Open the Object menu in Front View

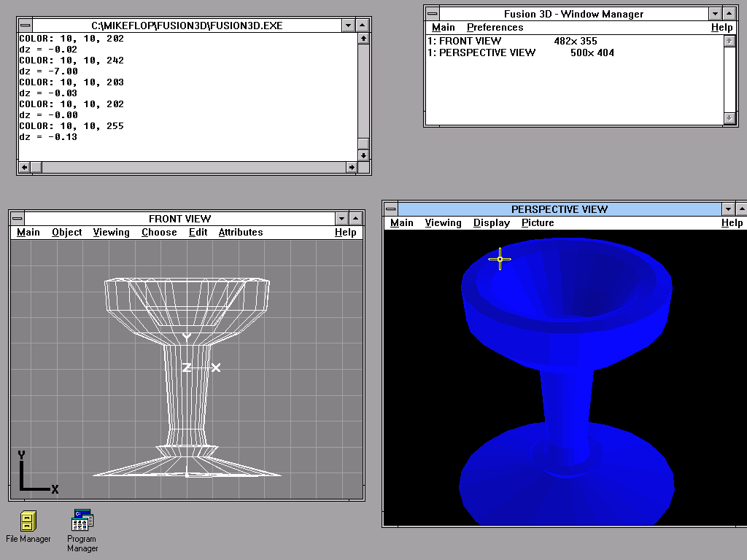(x=66, y=233)
